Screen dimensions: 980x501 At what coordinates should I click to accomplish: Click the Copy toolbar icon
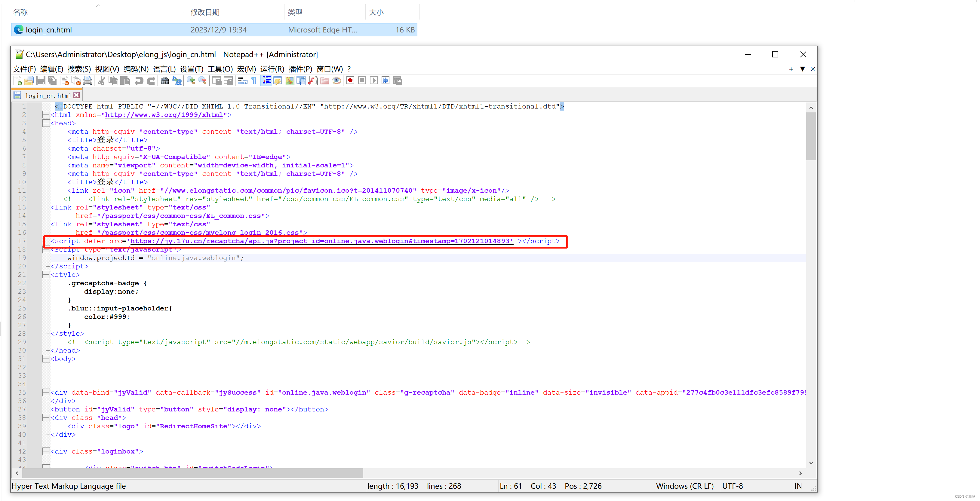click(113, 81)
